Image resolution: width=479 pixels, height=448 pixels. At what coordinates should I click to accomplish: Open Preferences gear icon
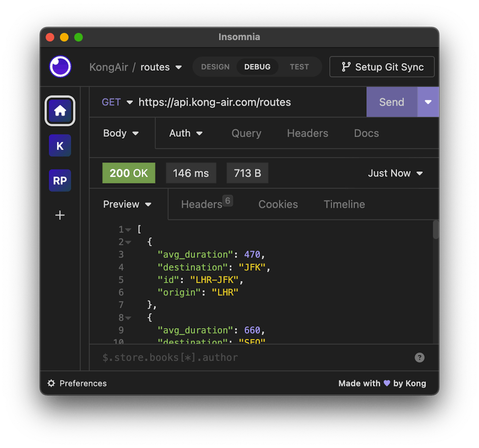pyautogui.click(x=51, y=383)
